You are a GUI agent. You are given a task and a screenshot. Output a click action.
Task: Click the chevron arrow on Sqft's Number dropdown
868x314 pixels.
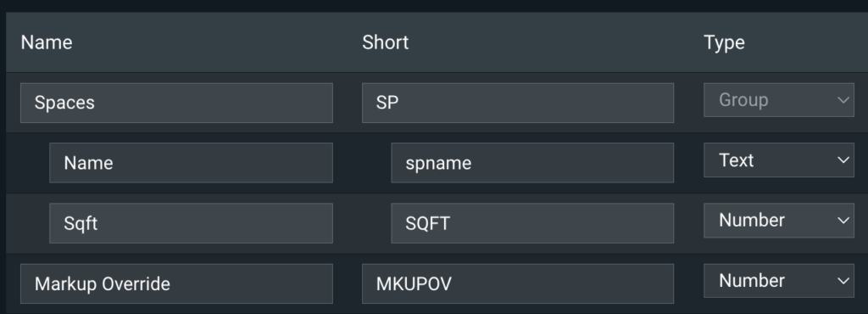click(x=843, y=221)
